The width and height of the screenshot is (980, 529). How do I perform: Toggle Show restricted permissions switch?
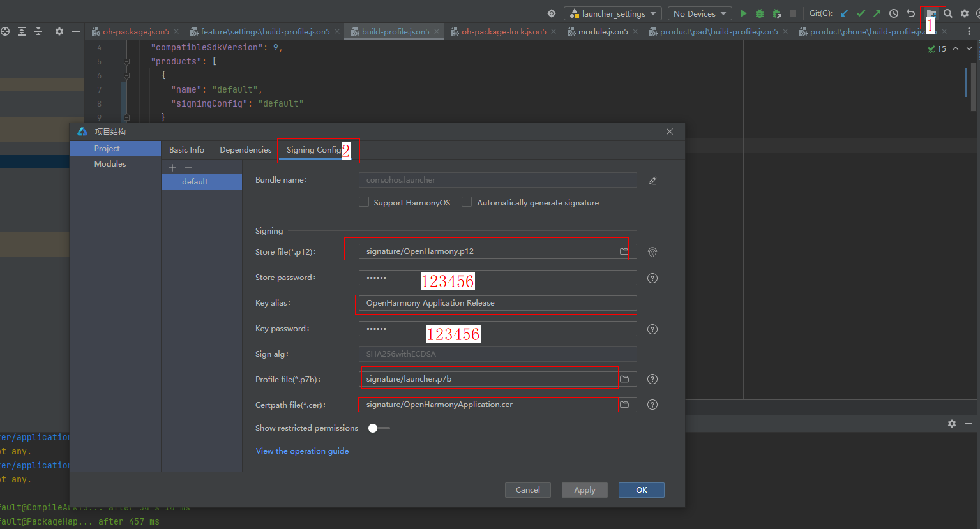click(x=379, y=428)
